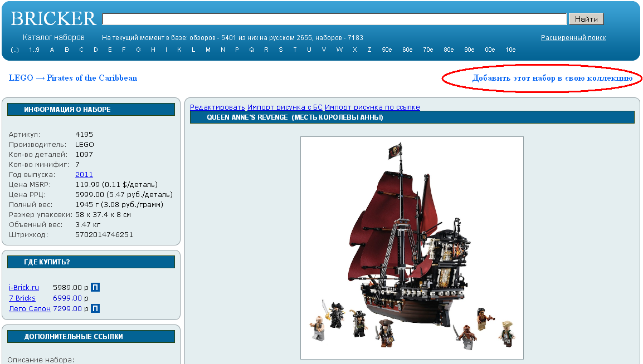Click piece count value 1097
643x364 pixels.
click(x=84, y=154)
